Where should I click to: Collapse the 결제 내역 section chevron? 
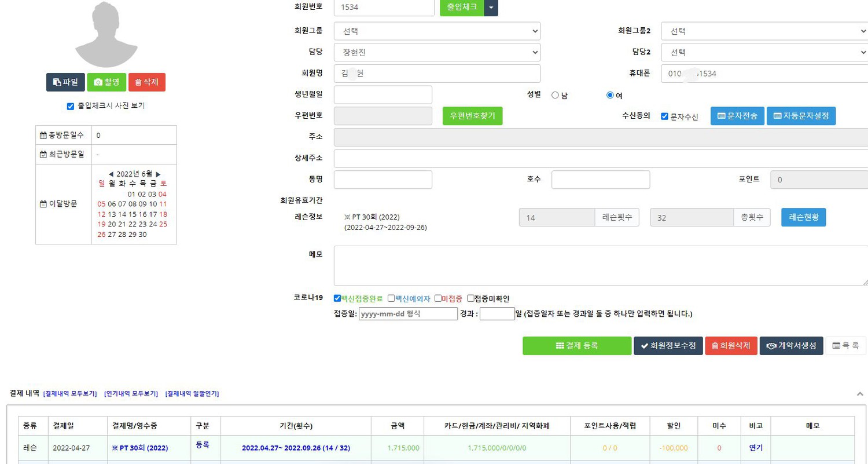click(860, 394)
